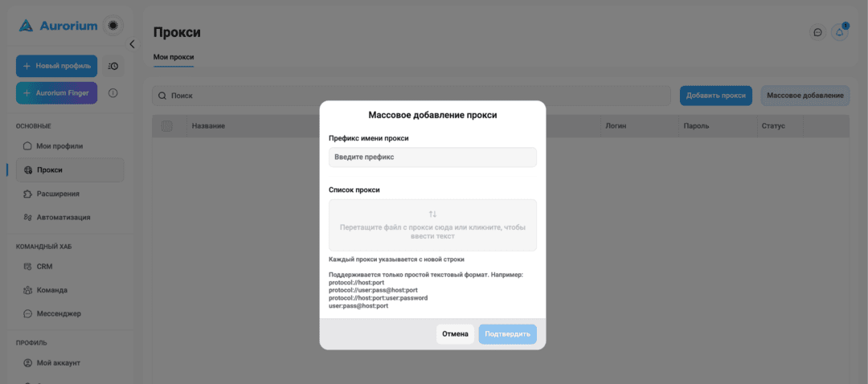Click the Массовое добавление button

pyautogui.click(x=805, y=96)
